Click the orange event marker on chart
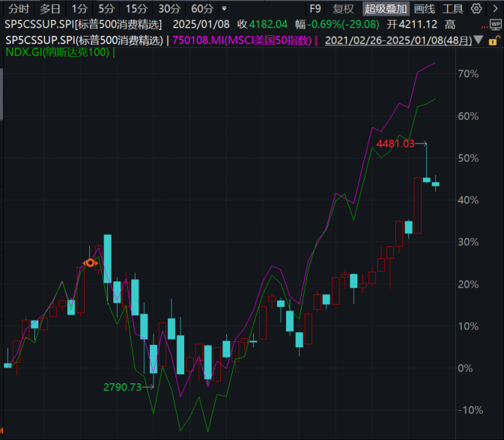 [x=90, y=263]
